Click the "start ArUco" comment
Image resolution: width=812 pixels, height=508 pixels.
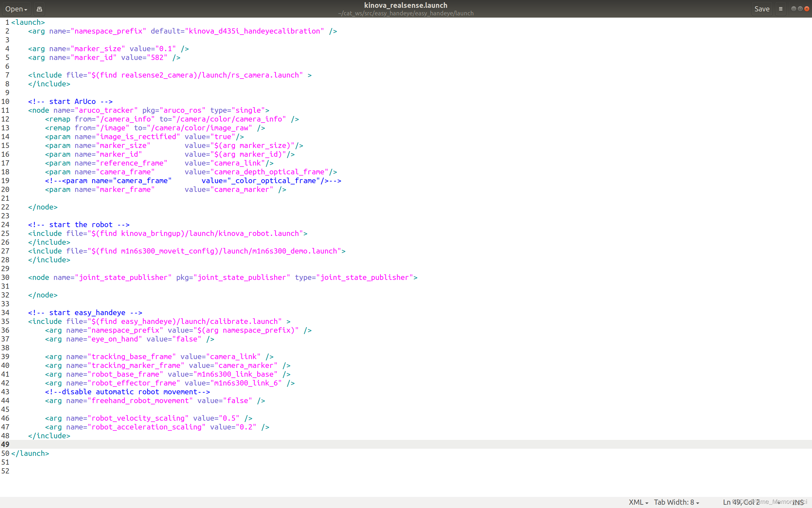pos(70,101)
